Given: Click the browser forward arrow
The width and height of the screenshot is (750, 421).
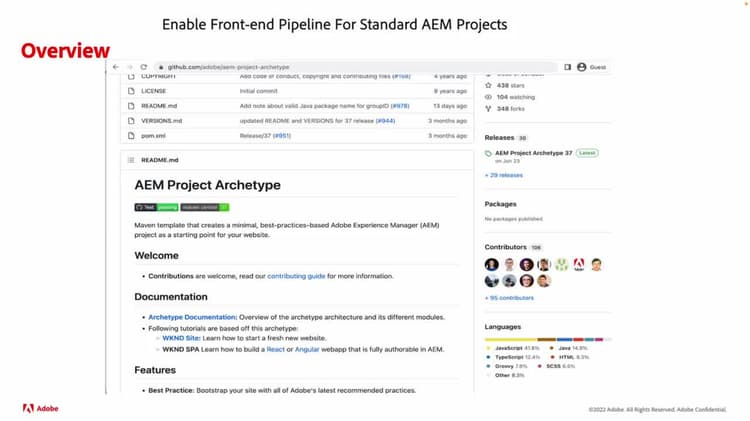Looking at the screenshot, I should coord(129,66).
